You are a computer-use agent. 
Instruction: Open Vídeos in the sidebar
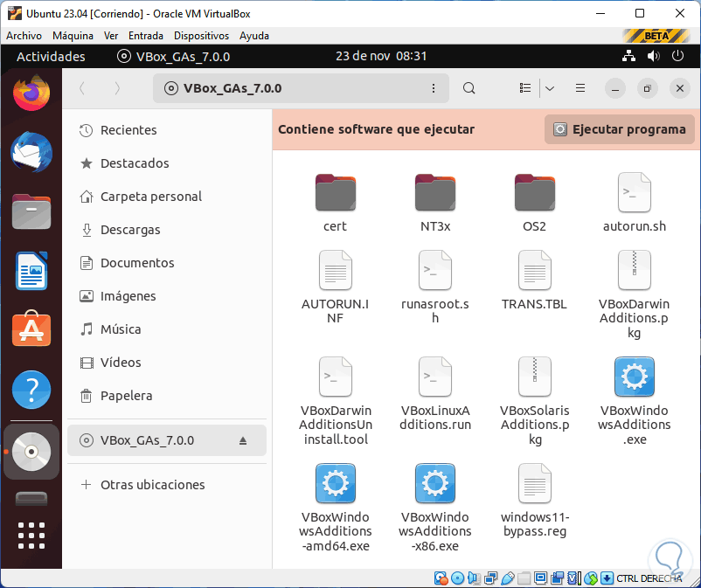coord(166,363)
